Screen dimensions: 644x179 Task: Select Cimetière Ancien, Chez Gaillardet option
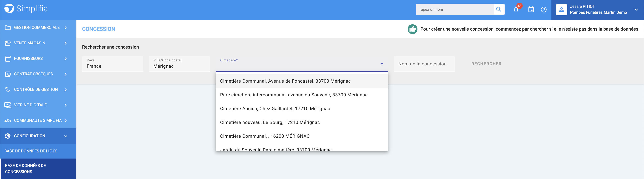point(302,109)
